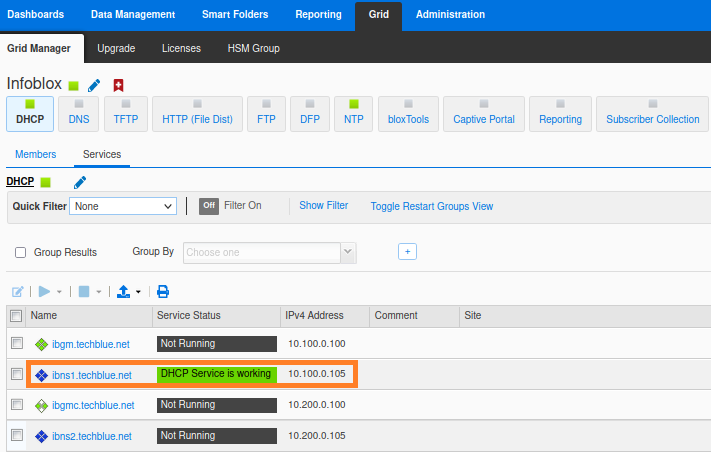Click the start service play icon
This screenshot has height=452, width=711.
[x=44, y=292]
